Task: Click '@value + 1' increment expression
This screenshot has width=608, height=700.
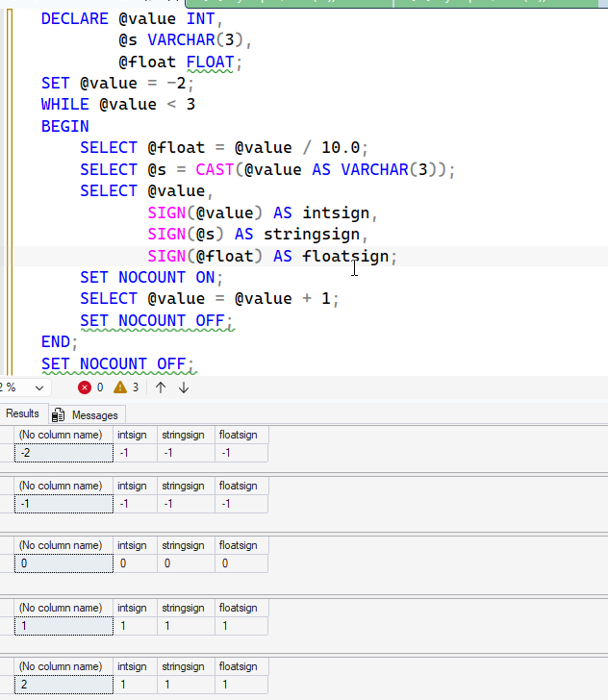Action: point(283,299)
